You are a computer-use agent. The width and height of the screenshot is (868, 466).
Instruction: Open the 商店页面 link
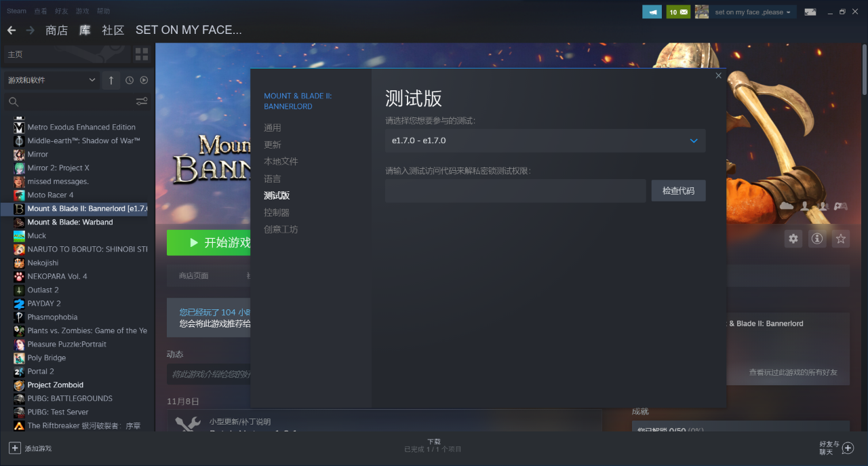pyautogui.click(x=194, y=276)
